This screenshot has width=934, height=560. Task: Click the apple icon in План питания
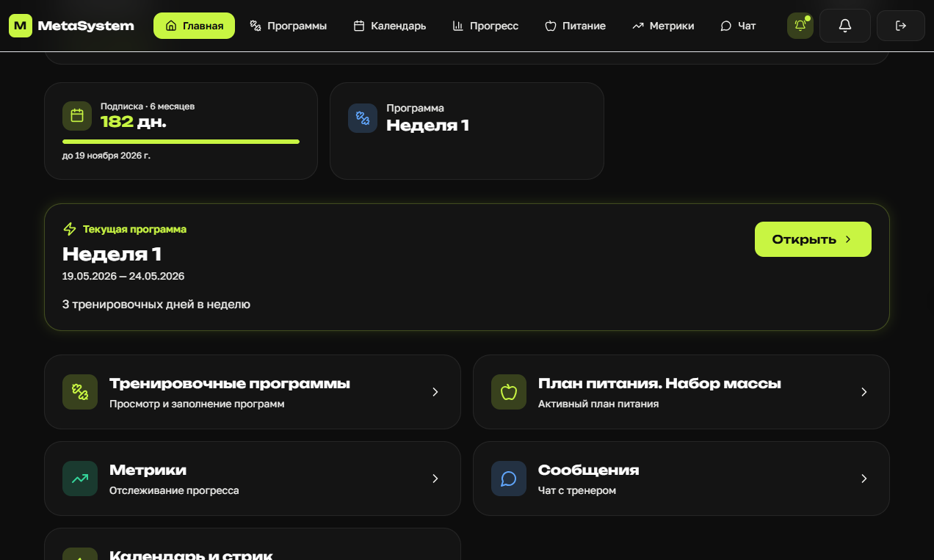(509, 392)
